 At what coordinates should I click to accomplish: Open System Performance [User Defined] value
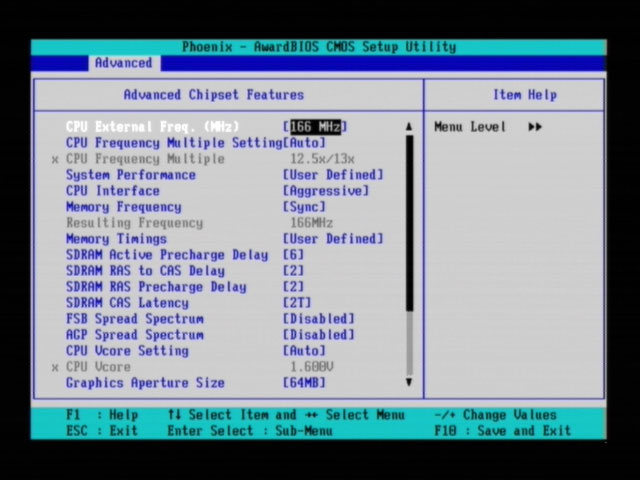[x=333, y=175]
